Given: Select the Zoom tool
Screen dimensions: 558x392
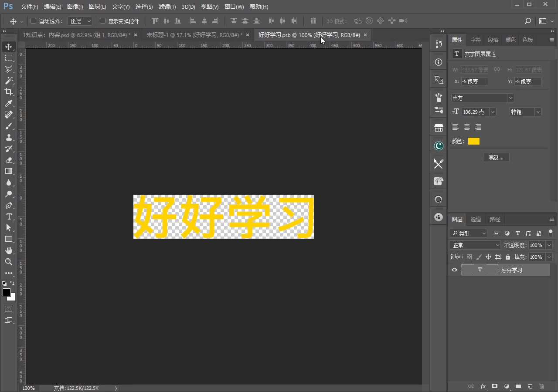Looking at the screenshot, I should coord(9,262).
